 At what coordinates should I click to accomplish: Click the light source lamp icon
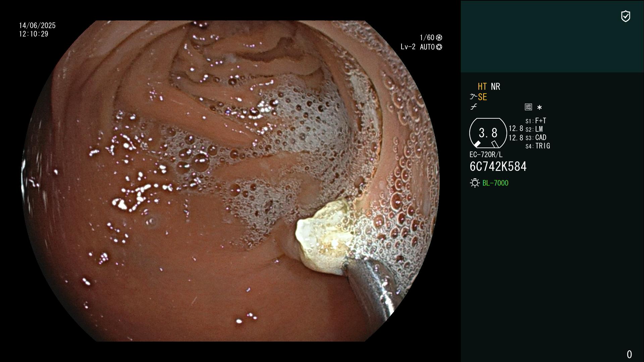[475, 183]
